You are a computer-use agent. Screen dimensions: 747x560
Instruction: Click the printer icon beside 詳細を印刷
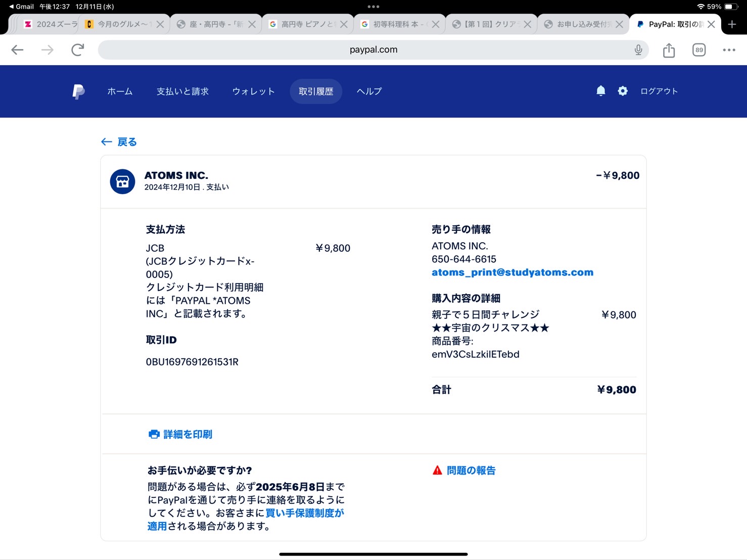pos(154,434)
